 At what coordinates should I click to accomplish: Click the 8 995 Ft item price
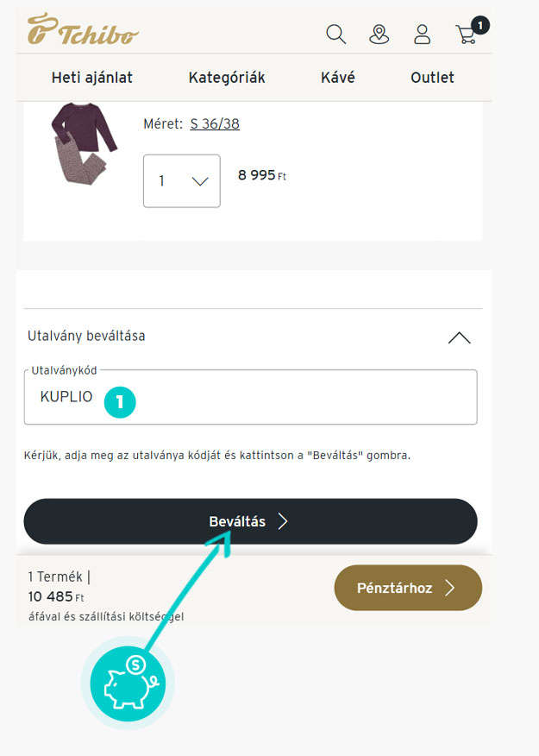262,176
